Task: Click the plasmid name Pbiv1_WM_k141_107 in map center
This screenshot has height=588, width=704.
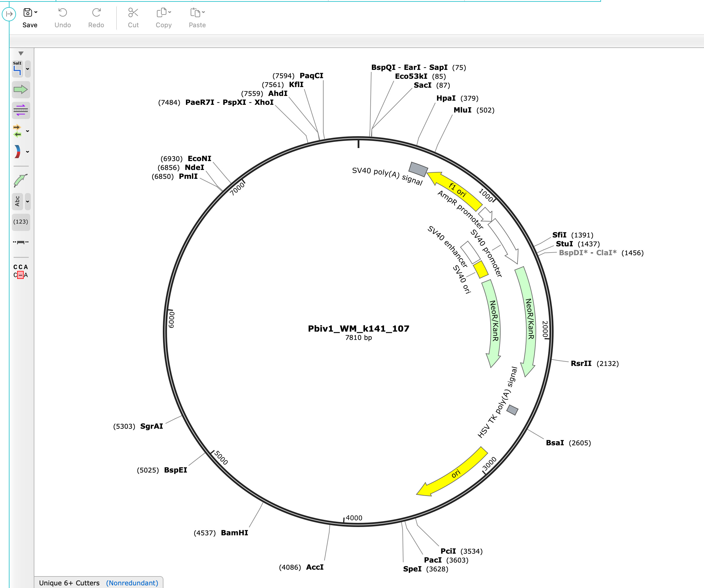Action: [359, 329]
